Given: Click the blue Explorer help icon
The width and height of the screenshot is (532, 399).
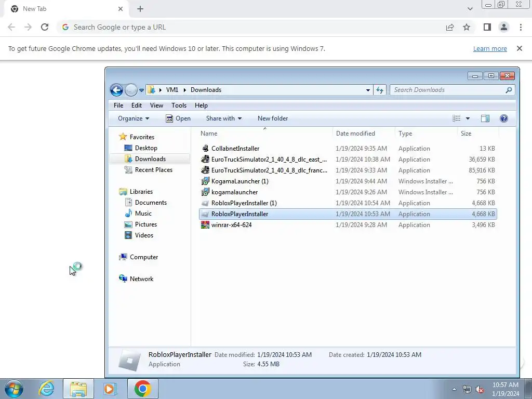Looking at the screenshot, I should [x=504, y=118].
